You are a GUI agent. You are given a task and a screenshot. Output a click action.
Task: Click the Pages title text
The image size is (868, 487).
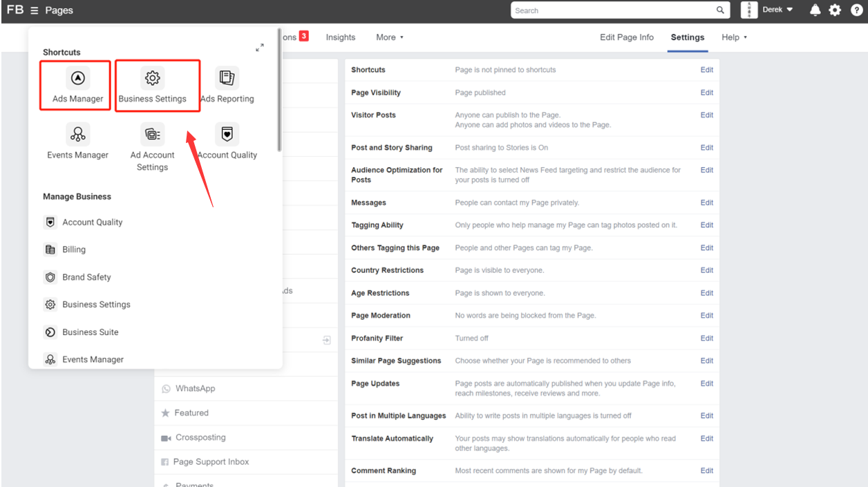[x=59, y=10]
